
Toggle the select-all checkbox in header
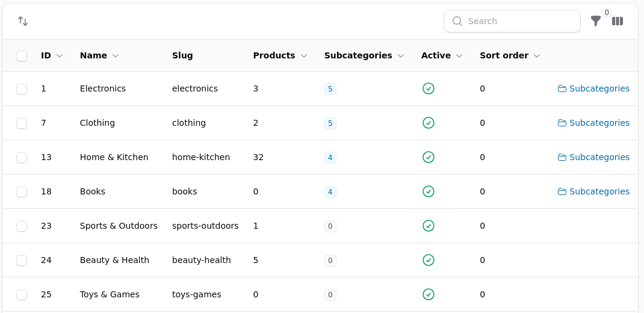click(22, 56)
